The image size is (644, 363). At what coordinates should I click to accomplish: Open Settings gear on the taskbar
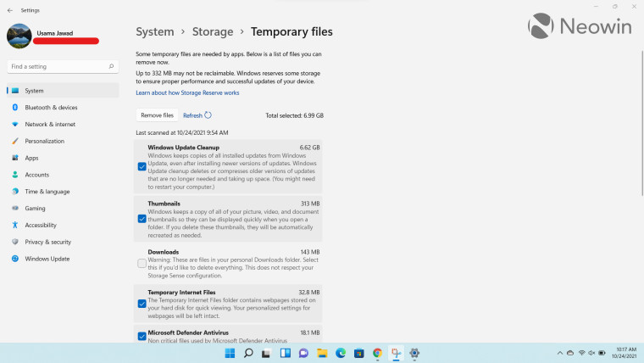click(414, 353)
